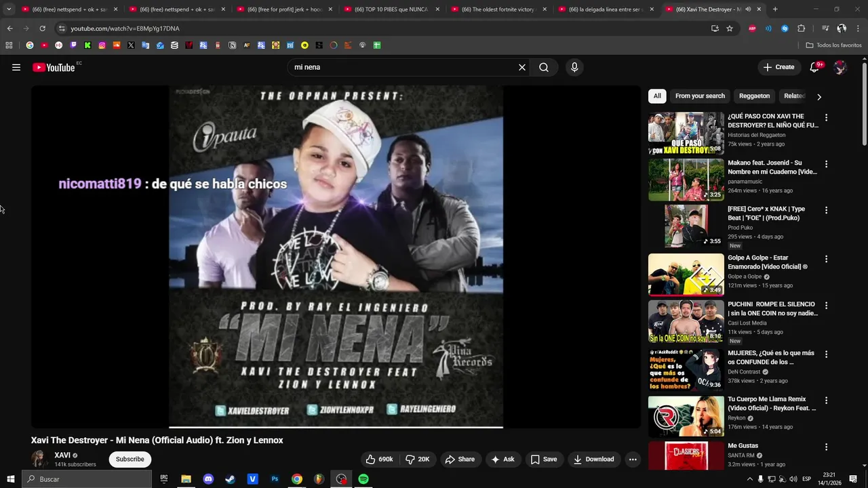868x488 pixels.
Task: Click the Ask button under the video
Action: (x=502, y=459)
